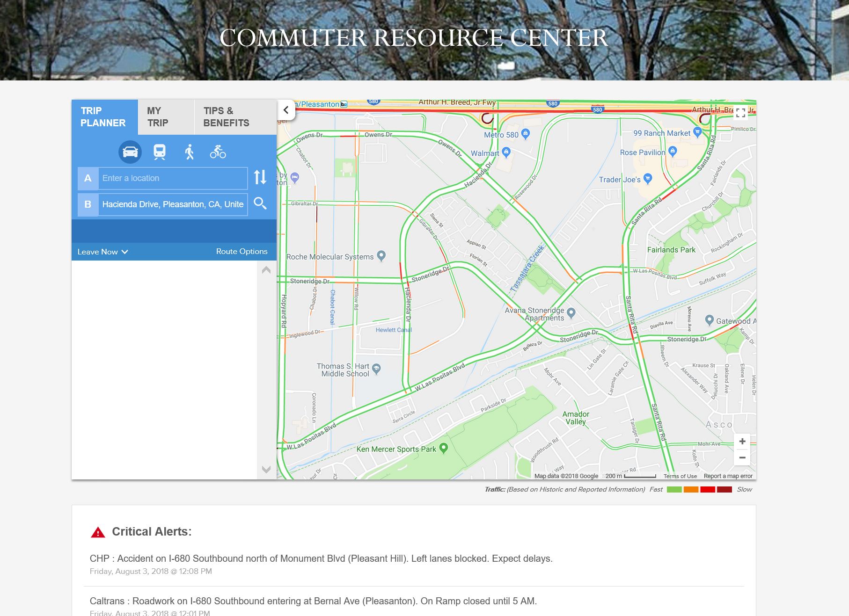The width and height of the screenshot is (849, 616).
Task: Click the green Fast traffic legend swatch
Action: click(x=674, y=490)
